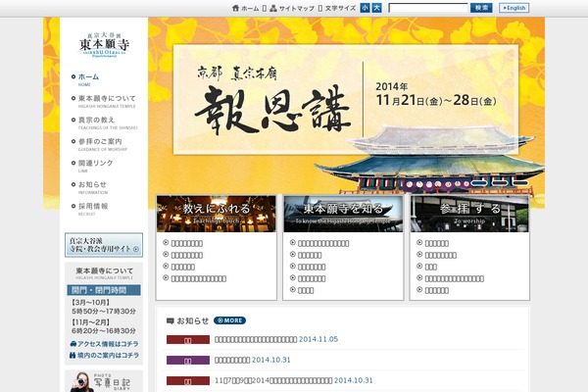Screen dimensions: 588x392
Task: Click the 2014年 11月21日(金)〜28日(金) date text
Action: point(436,94)
